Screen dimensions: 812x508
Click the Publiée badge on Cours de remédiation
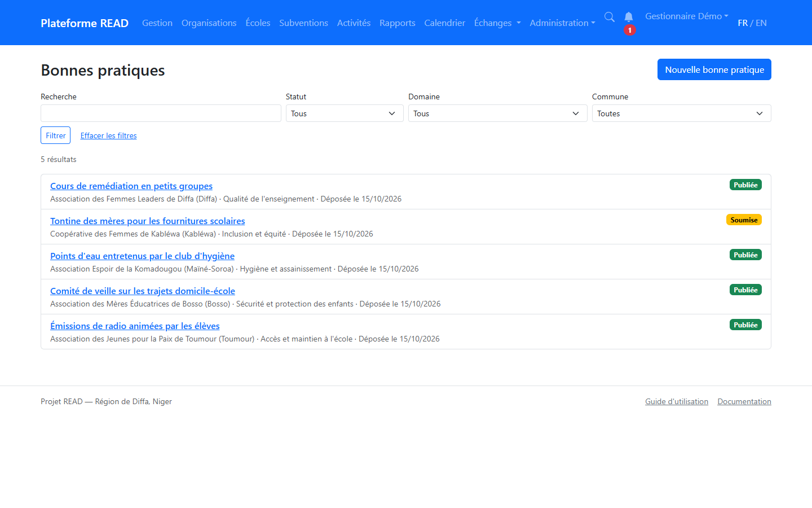pos(745,185)
